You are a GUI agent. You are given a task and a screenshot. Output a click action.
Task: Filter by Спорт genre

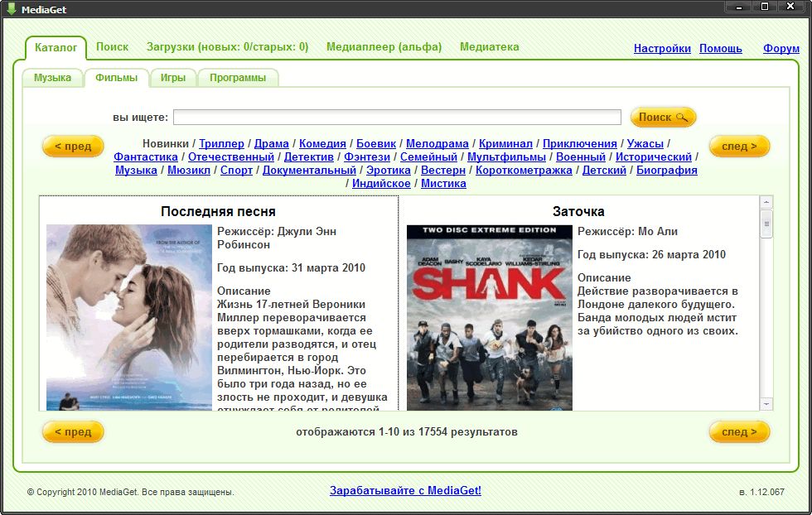237,171
